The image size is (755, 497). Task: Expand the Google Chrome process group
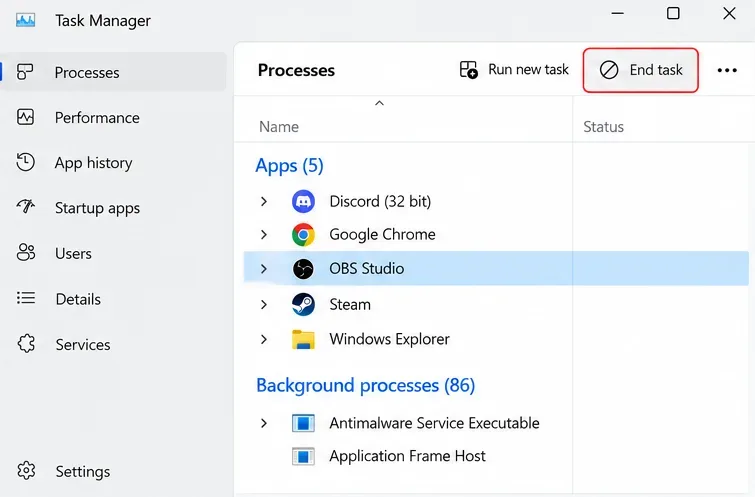tap(263, 235)
